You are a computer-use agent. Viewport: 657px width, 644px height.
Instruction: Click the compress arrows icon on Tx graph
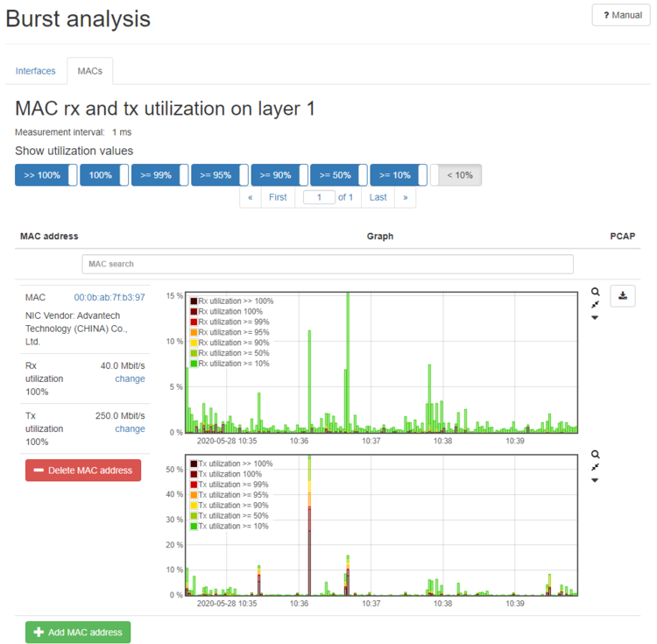(x=595, y=467)
